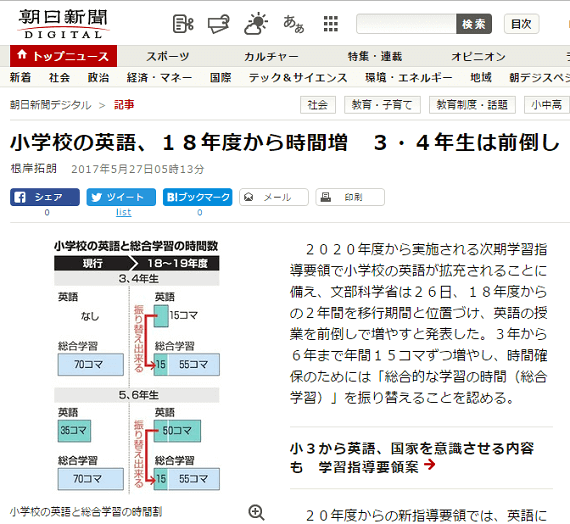570x524 pixels.
Task: Click the article headline 小学校の英語
Action: pyautogui.click(x=285, y=142)
